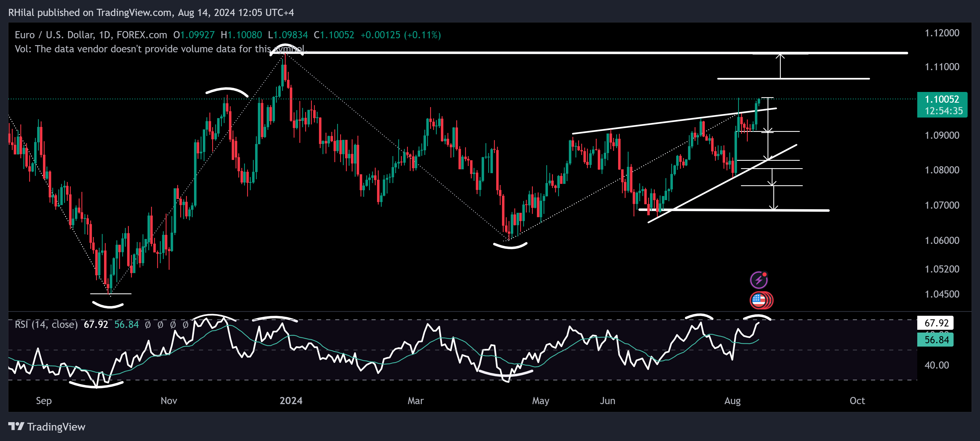Click the down arrow above the lower support line
Image resolution: width=980 pixels, height=441 pixels.
773,207
